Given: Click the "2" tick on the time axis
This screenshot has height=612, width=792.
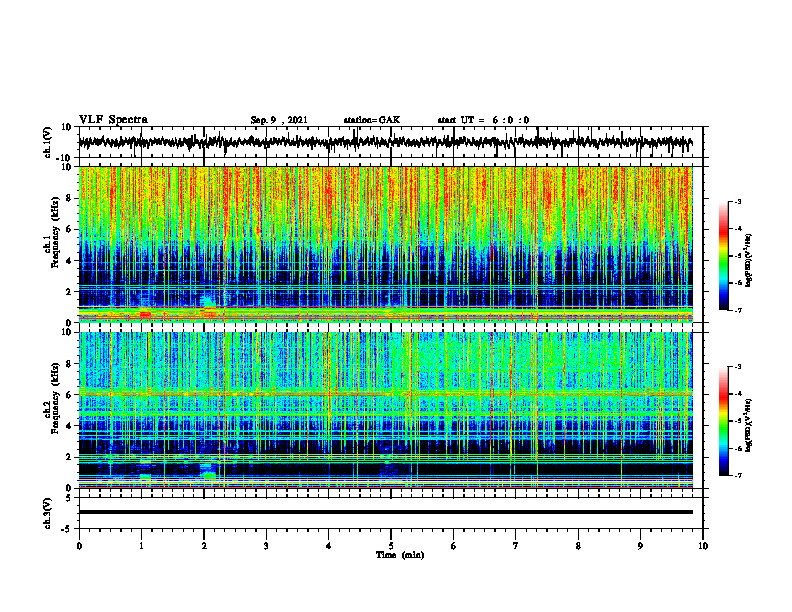Looking at the screenshot, I should (x=204, y=546).
